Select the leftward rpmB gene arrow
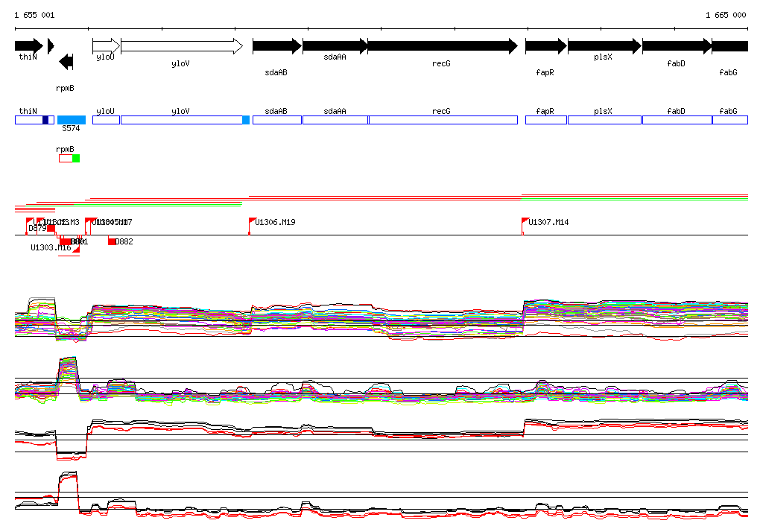Viewport: 763px width, 532px height. [x=66, y=62]
